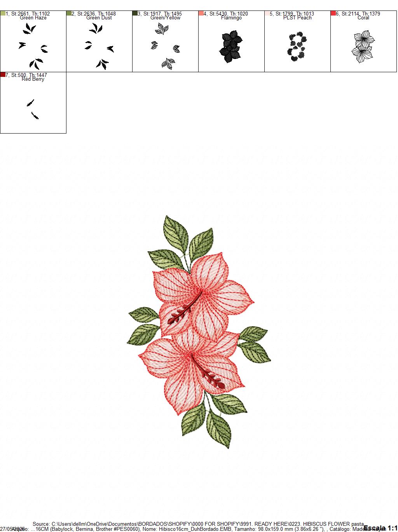This screenshot has height=532, width=398.
Task: Select the Coral flower outline thumbnail
Action: (363, 47)
